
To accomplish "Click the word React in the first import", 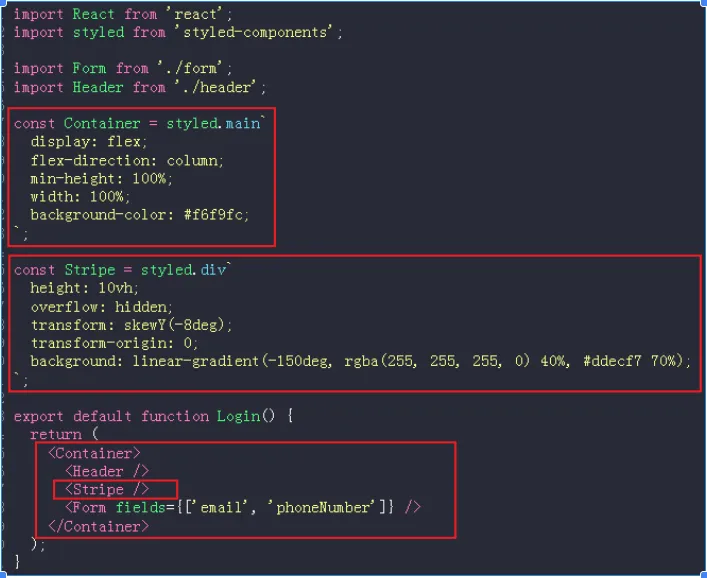I will coord(96,14).
